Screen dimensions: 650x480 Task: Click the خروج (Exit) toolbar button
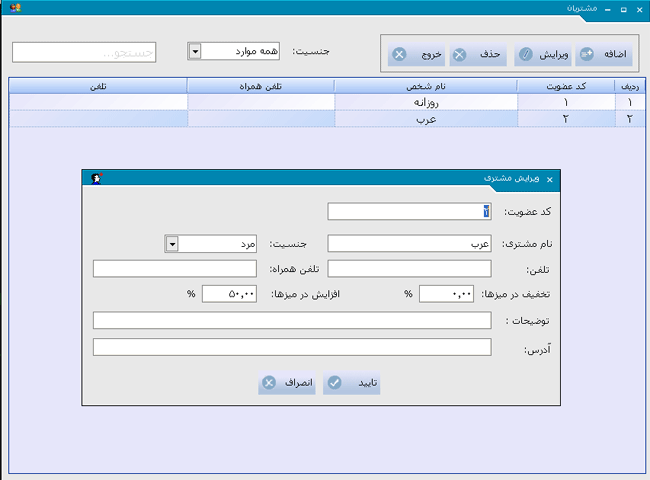416,54
